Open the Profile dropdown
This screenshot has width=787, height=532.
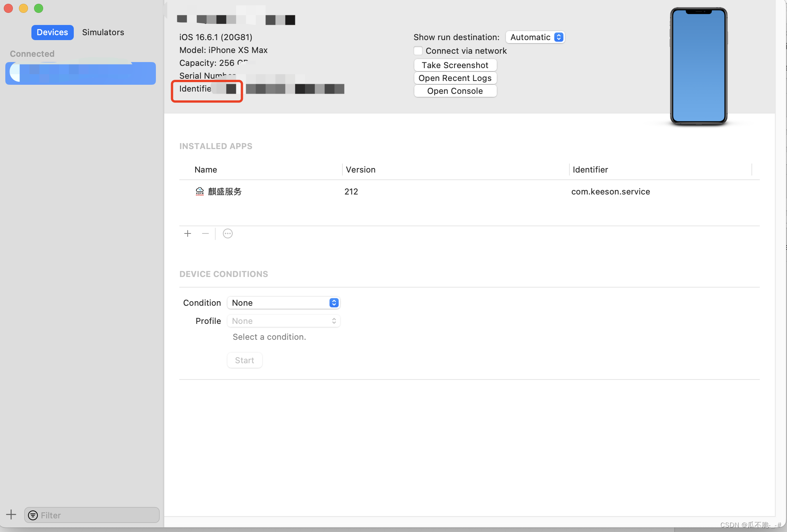pos(283,320)
